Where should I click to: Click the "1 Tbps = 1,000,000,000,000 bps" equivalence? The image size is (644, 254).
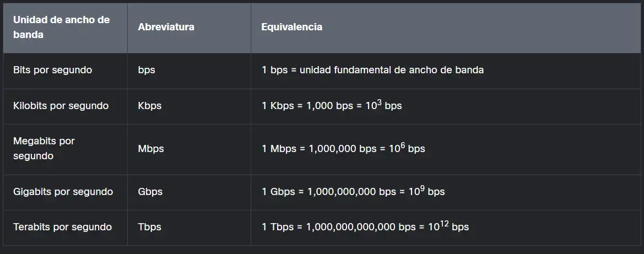click(339, 227)
